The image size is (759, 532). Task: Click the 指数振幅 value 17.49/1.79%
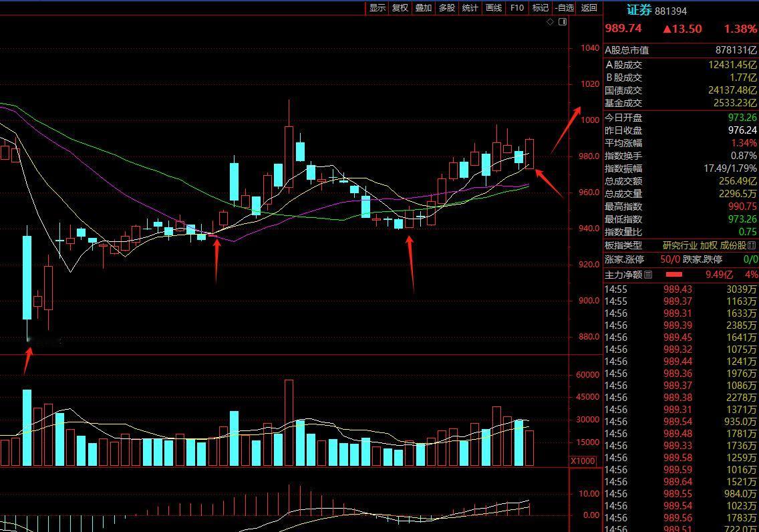730,168
